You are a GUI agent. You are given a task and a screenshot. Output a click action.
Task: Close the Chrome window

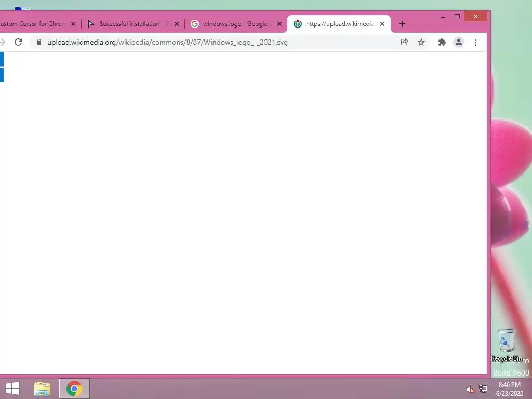[x=476, y=16]
